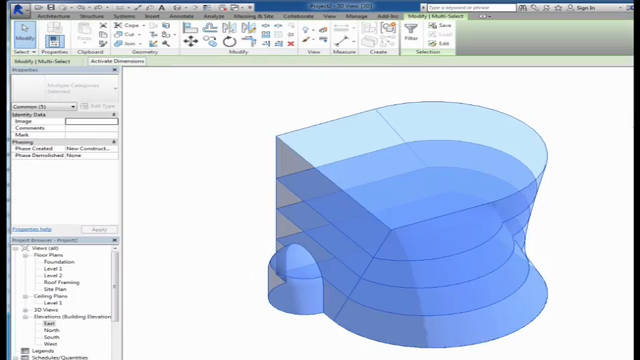This screenshot has height=360, width=640.
Task: Open the Join geometry dropdown
Action: click(140, 44)
